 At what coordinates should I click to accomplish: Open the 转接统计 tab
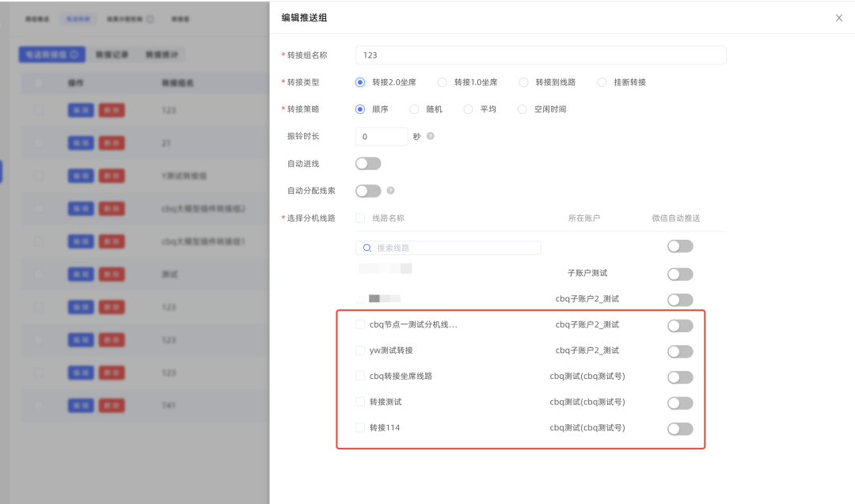point(161,55)
